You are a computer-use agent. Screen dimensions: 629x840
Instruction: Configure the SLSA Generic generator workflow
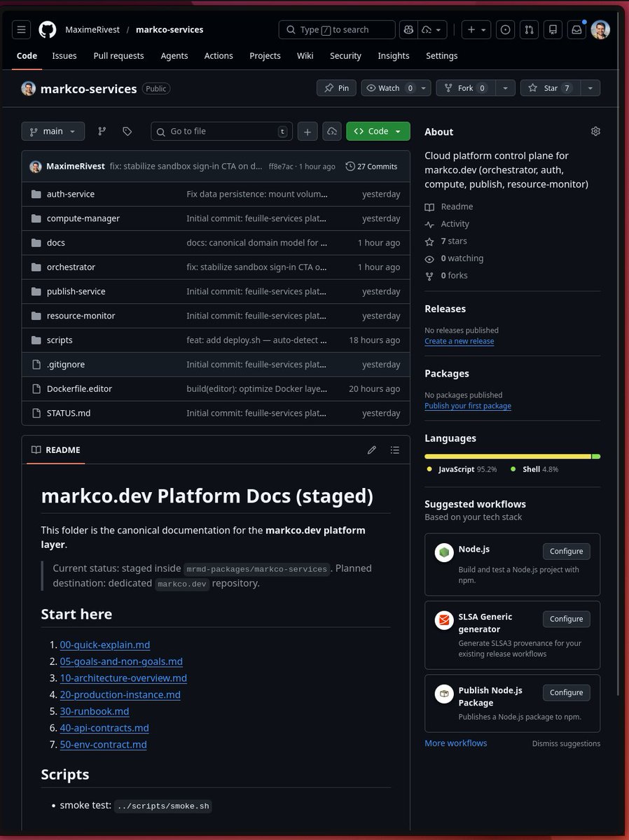(567, 619)
